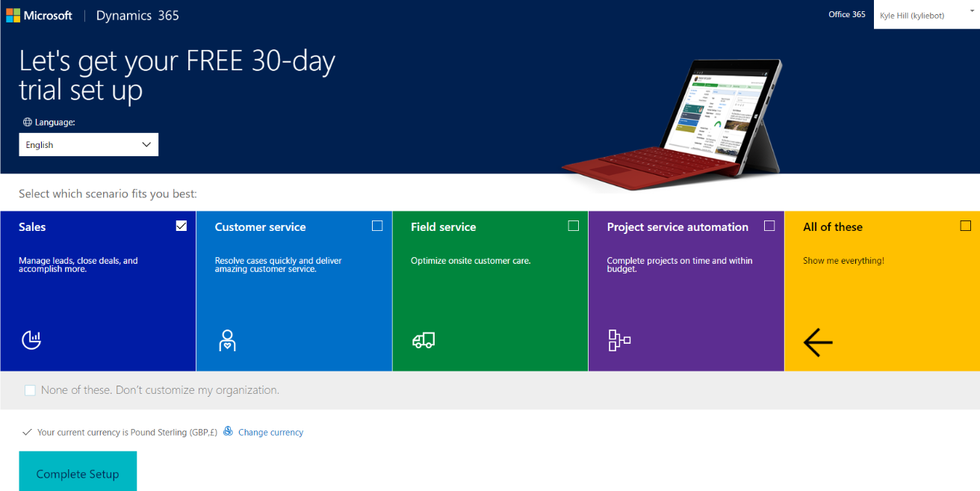This screenshot has height=491, width=980.
Task: Click 'Your current currency is Pound Sterling' text
Action: [x=127, y=432]
